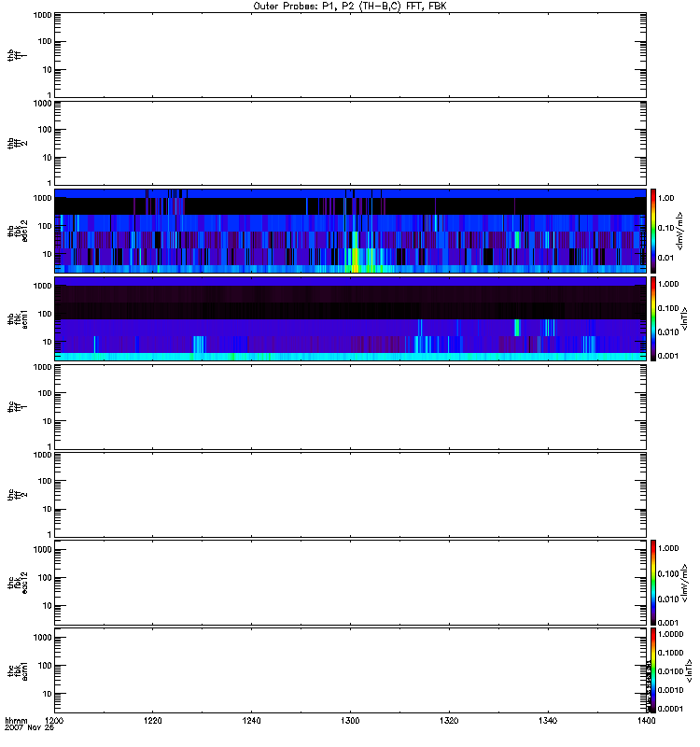
Task: Click the thb fbk scm1 color bar
Action: [654, 318]
